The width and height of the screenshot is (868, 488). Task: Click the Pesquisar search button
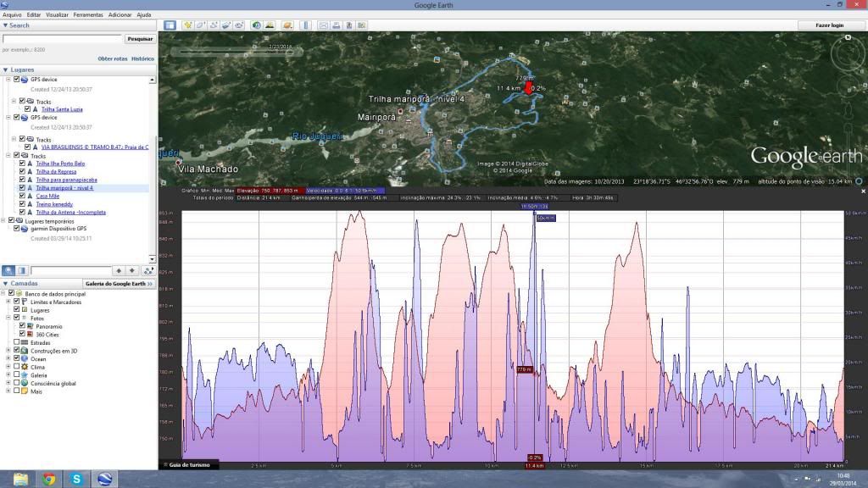click(140, 39)
